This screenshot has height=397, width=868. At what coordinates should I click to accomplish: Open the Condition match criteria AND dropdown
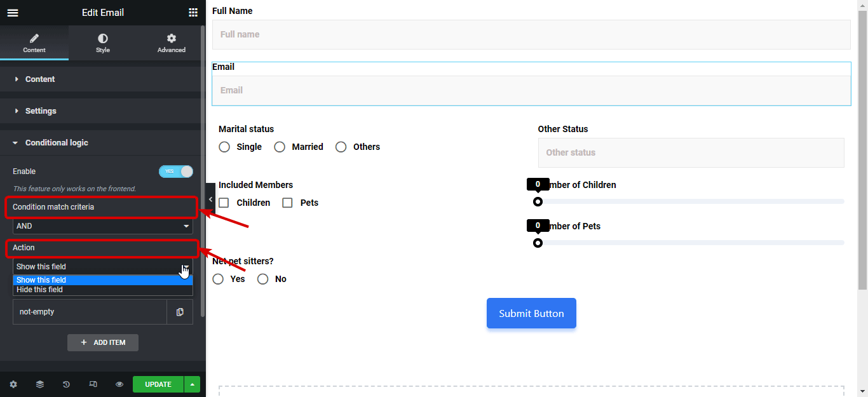tap(102, 225)
